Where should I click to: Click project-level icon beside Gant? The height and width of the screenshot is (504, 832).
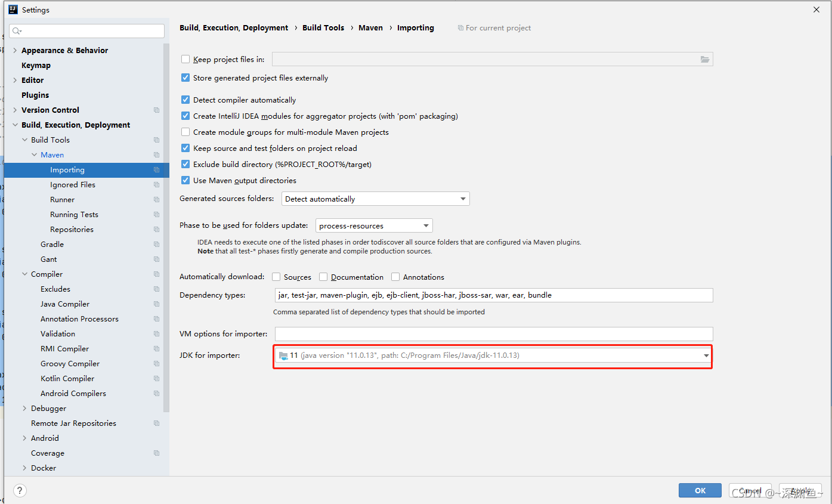coord(156,259)
